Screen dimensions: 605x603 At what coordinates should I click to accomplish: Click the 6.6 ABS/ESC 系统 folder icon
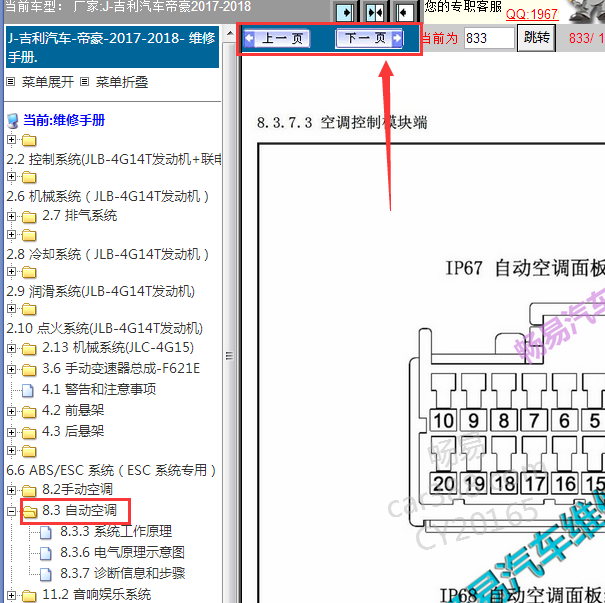pyautogui.click(x=29, y=451)
